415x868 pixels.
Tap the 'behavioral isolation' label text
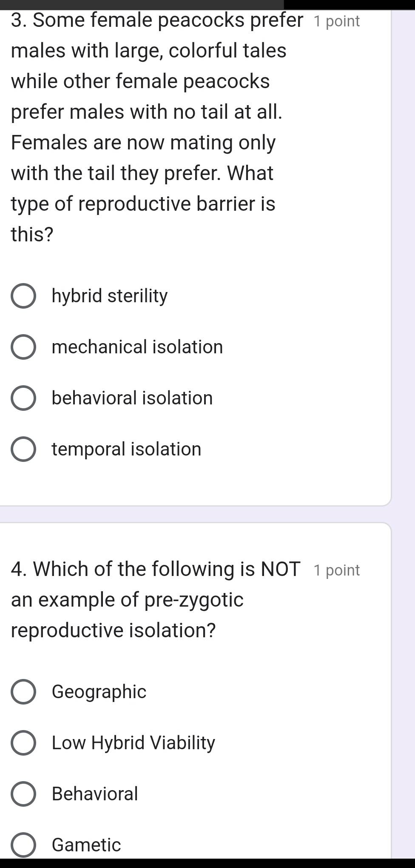[x=132, y=398]
